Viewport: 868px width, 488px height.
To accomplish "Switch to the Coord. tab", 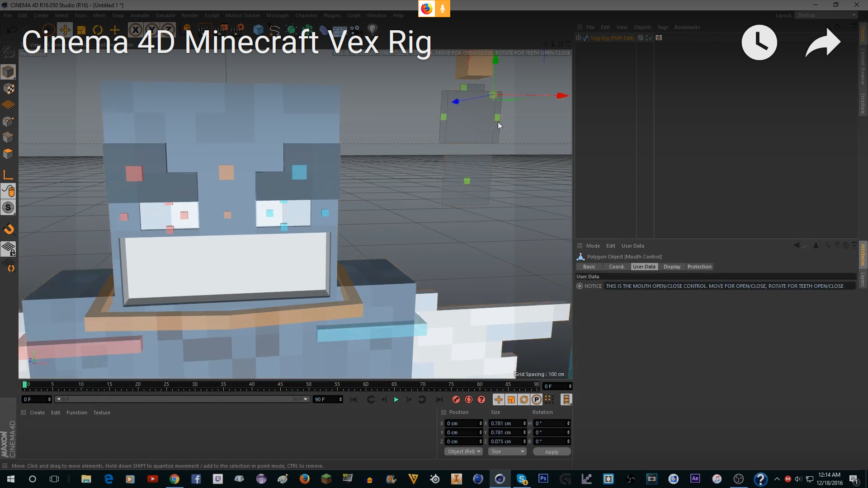I will (617, 267).
